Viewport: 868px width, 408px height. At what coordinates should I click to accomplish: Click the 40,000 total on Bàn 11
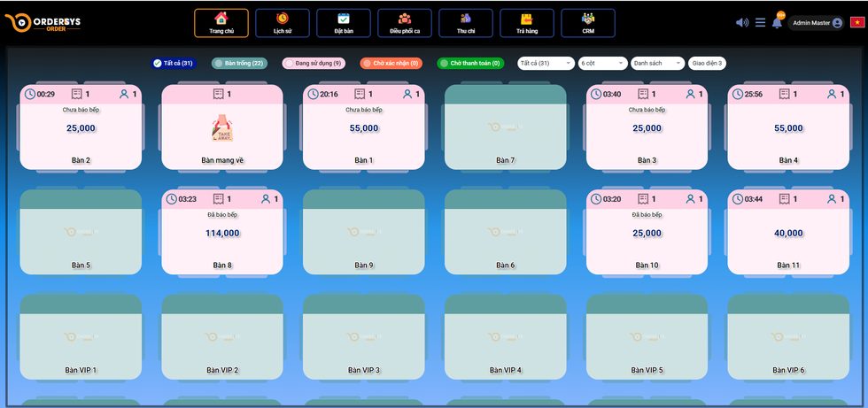point(788,234)
